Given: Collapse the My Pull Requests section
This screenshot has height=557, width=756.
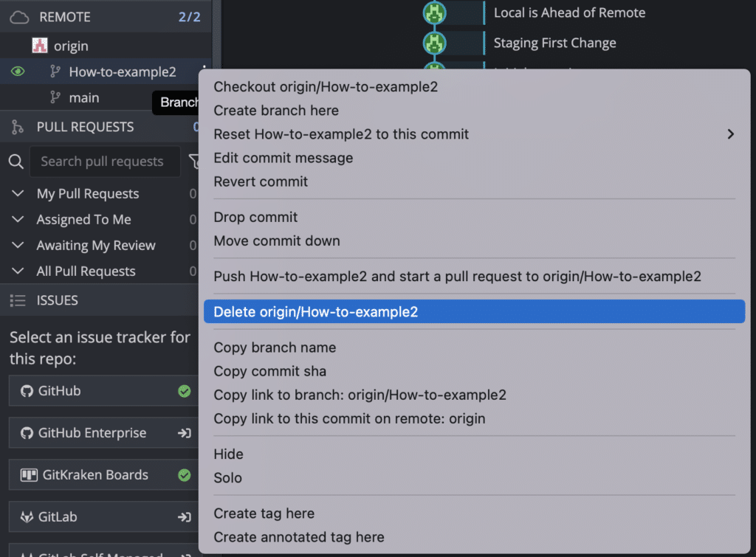Looking at the screenshot, I should 17,193.
